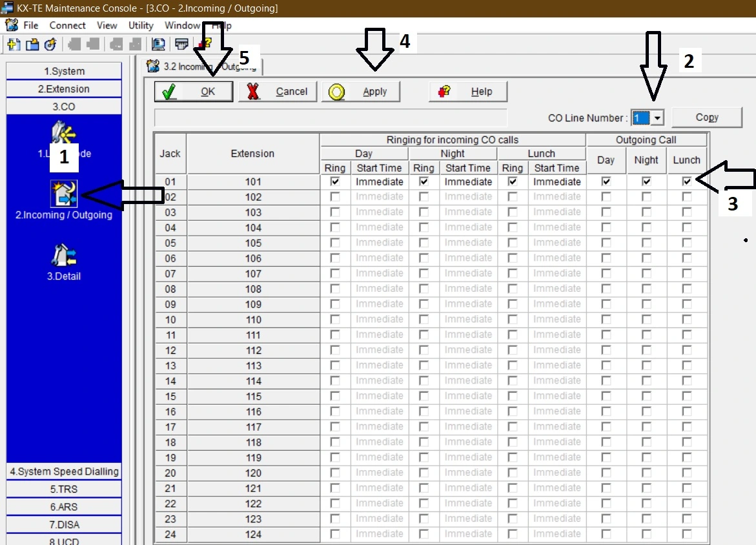Open the 2.Incoming / Outgoing icon in sidebar
Screen dimensions: 756x545
[64, 194]
